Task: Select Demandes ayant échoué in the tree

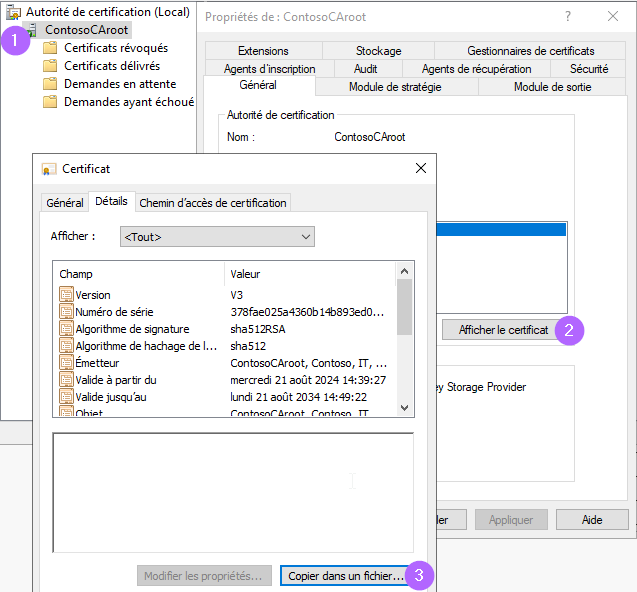Action: [129, 102]
